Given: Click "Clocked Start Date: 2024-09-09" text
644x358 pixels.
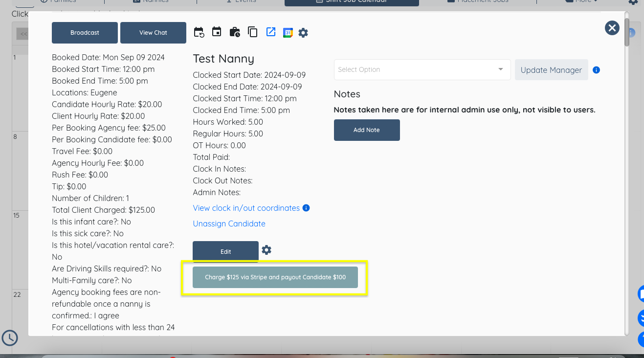Looking at the screenshot, I should tap(249, 75).
